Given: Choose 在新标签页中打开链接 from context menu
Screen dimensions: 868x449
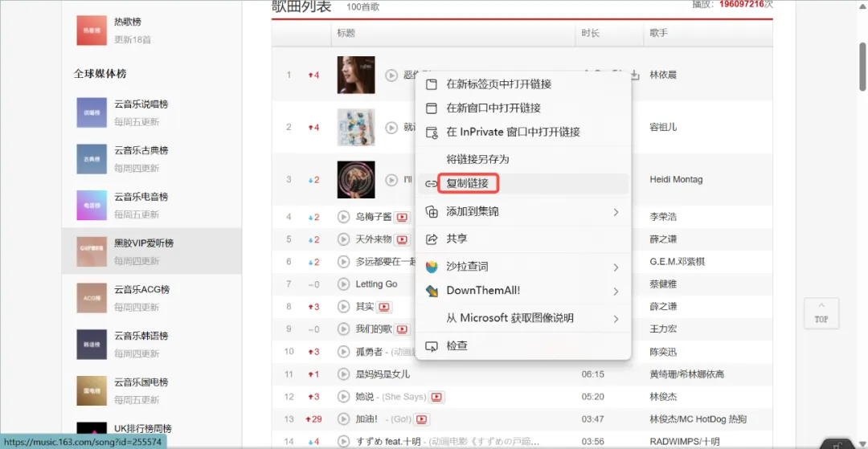Looking at the screenshot, I should tap(522, 84).
